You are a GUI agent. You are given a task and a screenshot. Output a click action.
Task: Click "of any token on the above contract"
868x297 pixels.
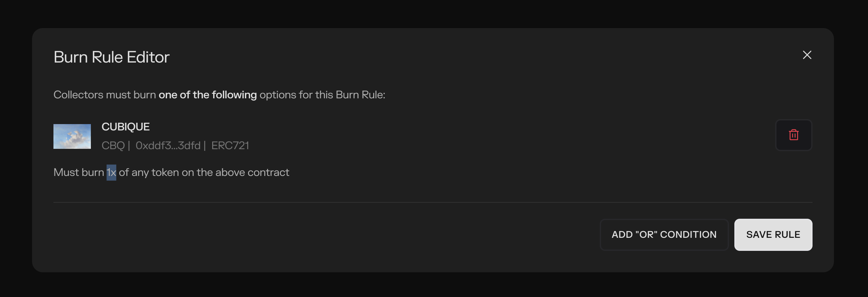(x=204, y=173)
